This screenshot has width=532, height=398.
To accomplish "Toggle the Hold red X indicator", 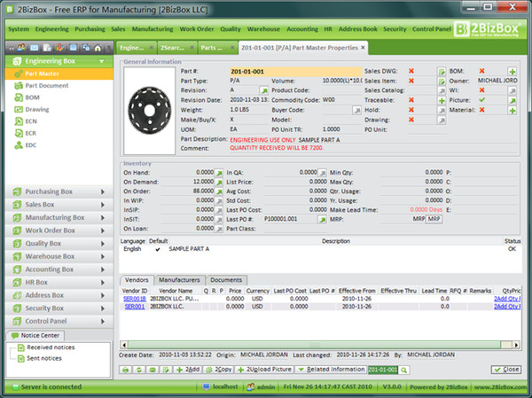I will click(x=412, y=110).
